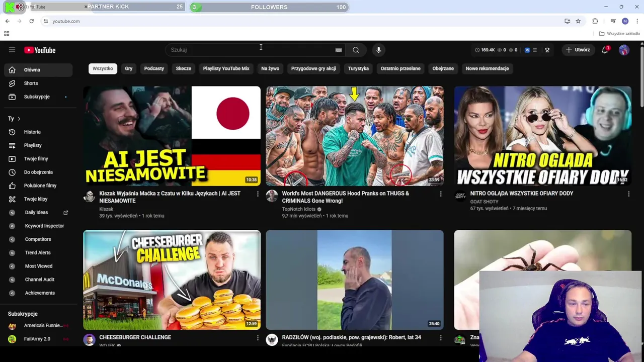
Task: Open the GOAT SHOTY channel avatar
Action: [x=460, y=196]
